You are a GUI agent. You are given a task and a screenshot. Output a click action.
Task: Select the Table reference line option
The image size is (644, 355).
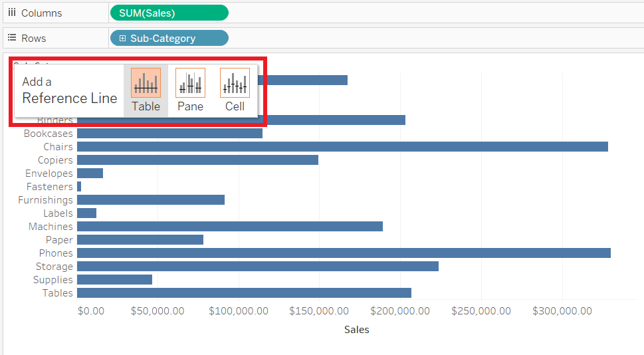[146, 90]
